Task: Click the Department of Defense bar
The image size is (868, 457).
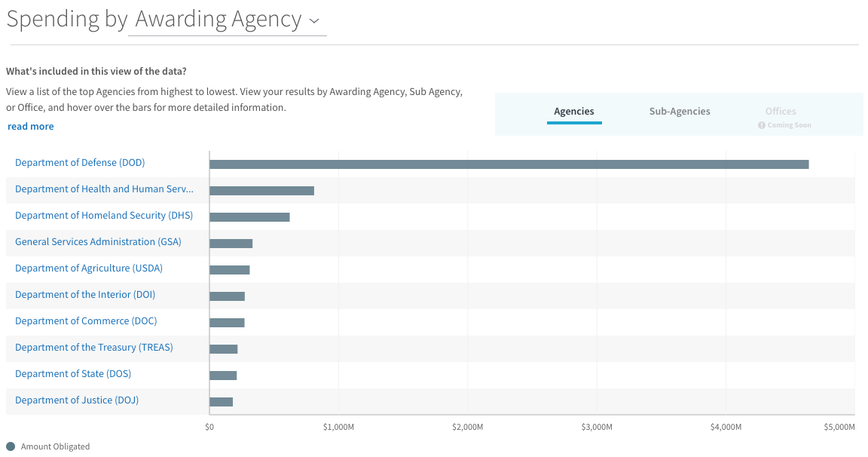Action: point(509,164)
